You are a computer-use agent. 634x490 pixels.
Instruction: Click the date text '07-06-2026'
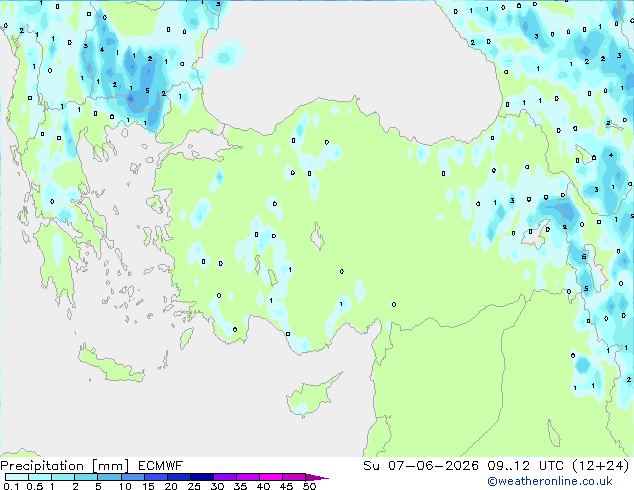[x=433, y=466]
